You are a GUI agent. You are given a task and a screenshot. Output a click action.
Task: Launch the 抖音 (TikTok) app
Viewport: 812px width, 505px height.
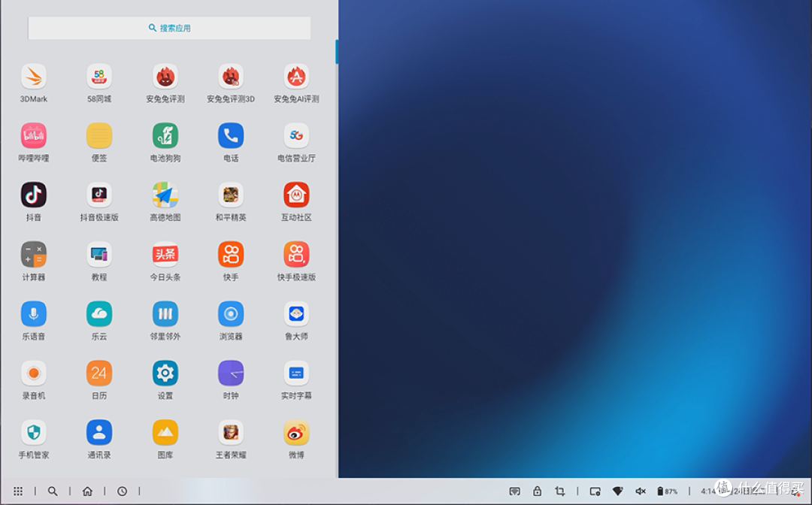34,195
